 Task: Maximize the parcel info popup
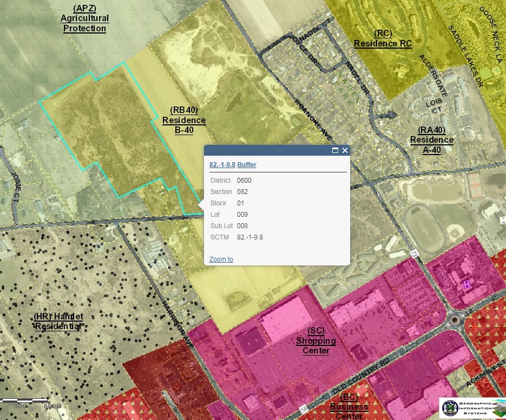335,150
